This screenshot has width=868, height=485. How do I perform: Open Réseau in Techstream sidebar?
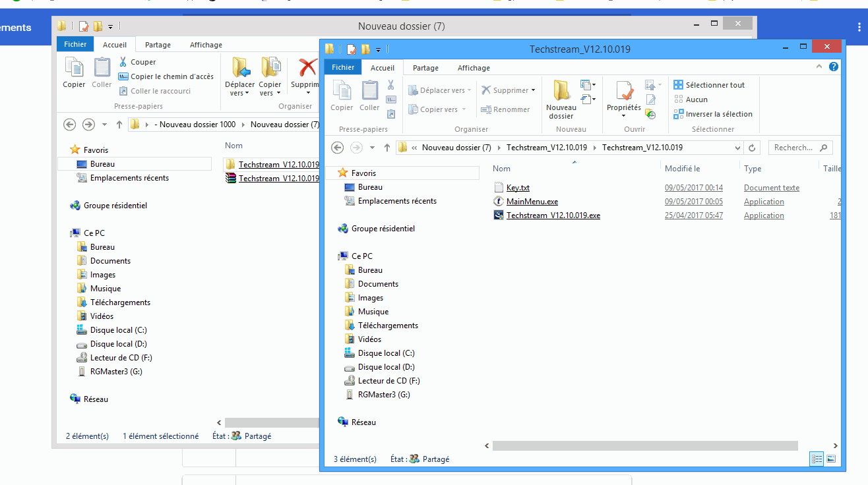(x=357, y=422)
